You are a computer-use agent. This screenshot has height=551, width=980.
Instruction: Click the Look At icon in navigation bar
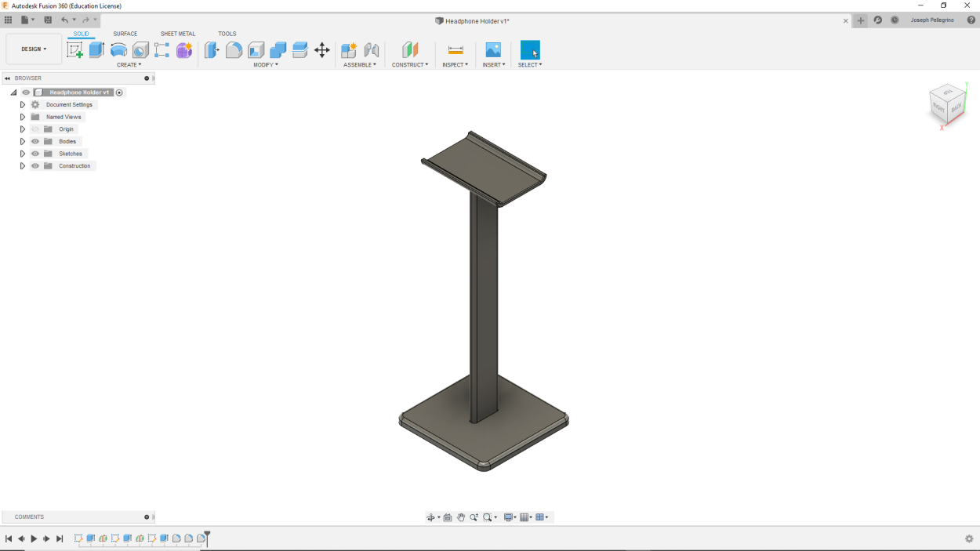(x=448, y=517)
